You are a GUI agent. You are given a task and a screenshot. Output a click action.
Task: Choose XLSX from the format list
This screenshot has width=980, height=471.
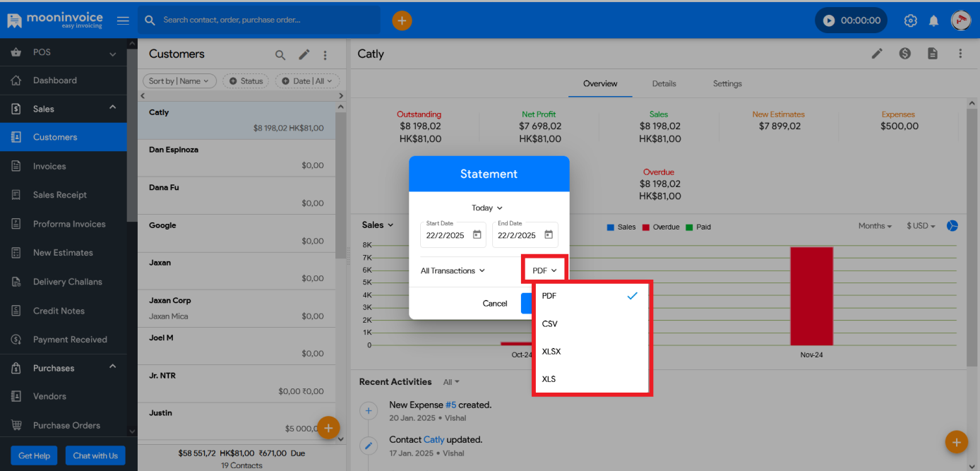591,352
